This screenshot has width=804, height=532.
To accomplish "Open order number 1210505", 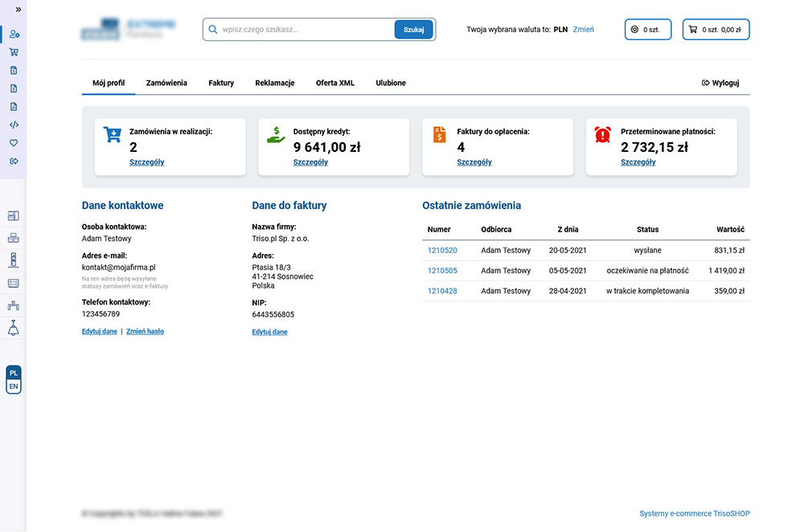I will 442,271.
